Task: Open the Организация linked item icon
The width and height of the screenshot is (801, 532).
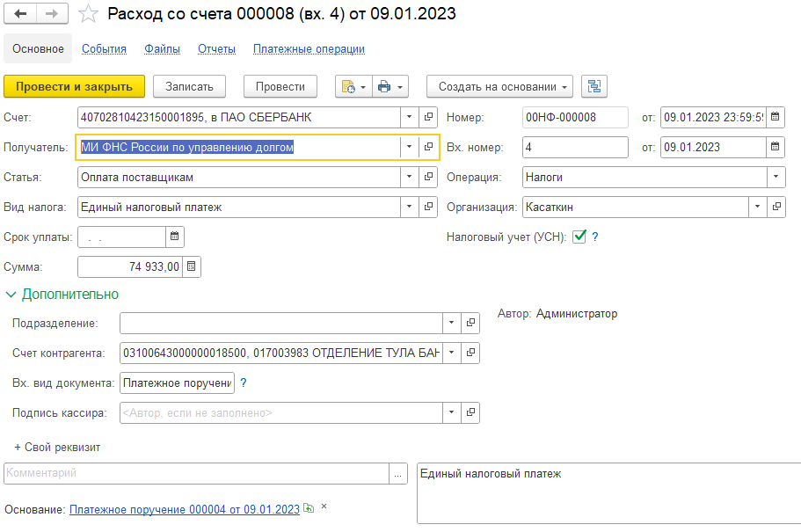Action: pos(776,207)
